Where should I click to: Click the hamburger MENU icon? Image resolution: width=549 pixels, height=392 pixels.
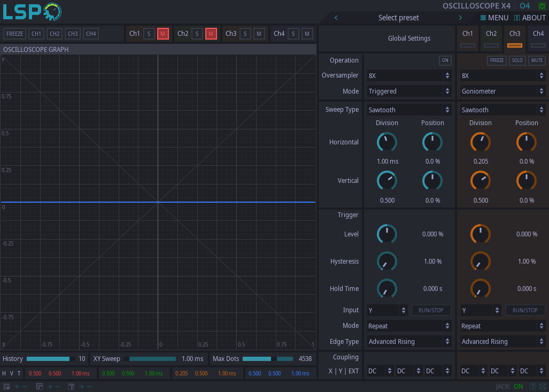click(483, 17)
